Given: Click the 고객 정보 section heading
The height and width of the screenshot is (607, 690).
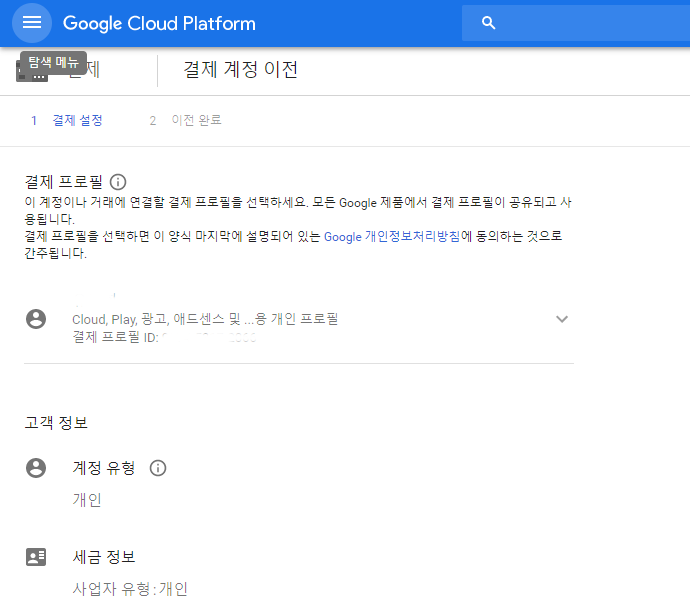Looking at the screenshot, I should (56, 423).
